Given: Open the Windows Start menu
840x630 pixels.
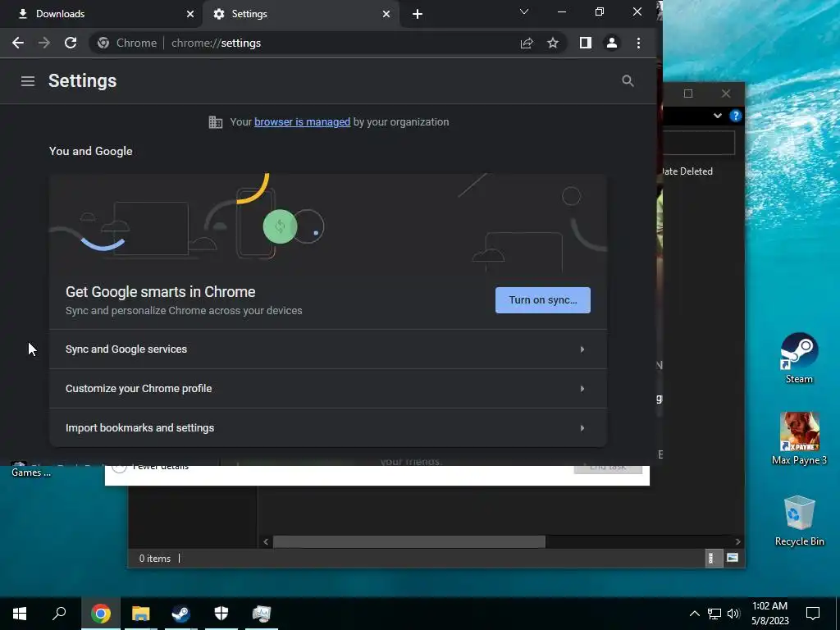Looking at the screenshot, I should (20, 614).
